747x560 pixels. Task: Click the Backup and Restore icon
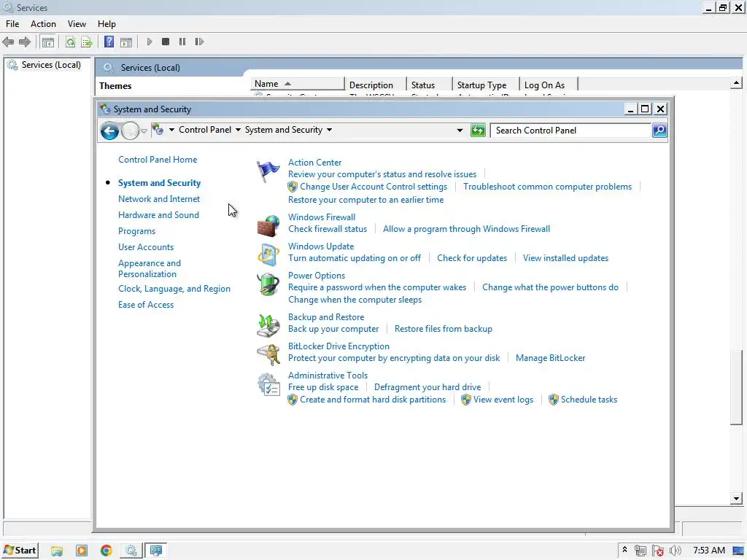(268, 325)
